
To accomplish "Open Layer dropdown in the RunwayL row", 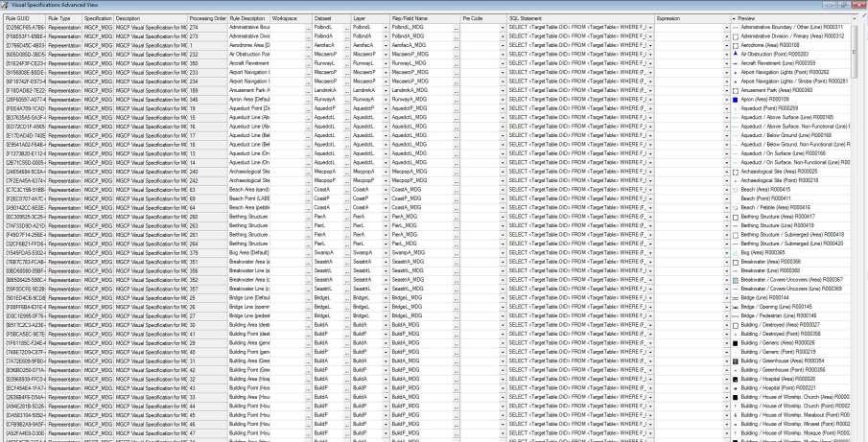I will tap(386, 63).
